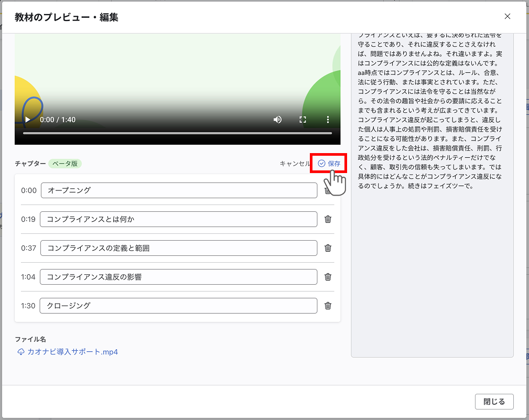
Task: Open video more options menu
Action: [328, 120]
